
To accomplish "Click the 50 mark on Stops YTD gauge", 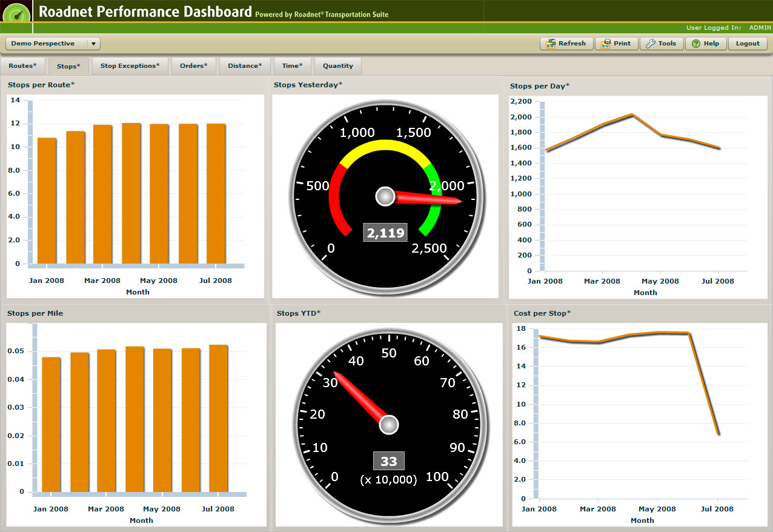I will 388,353.
